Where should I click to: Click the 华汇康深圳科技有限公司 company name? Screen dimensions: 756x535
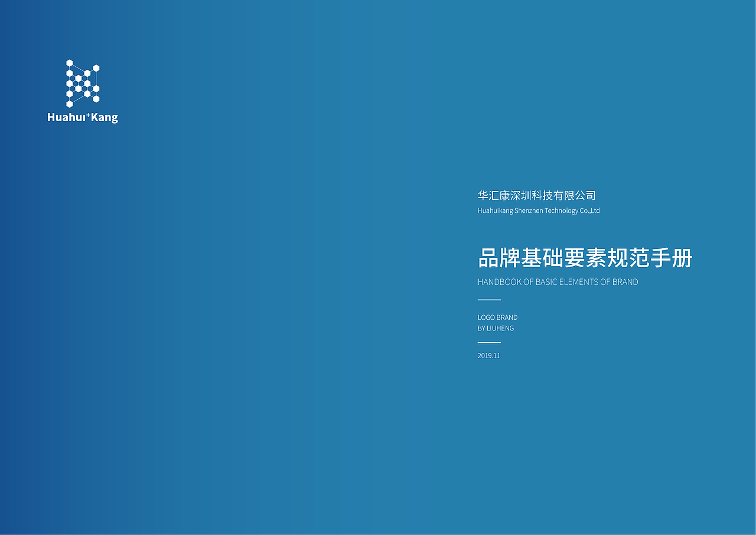click(x=536, y=195)
